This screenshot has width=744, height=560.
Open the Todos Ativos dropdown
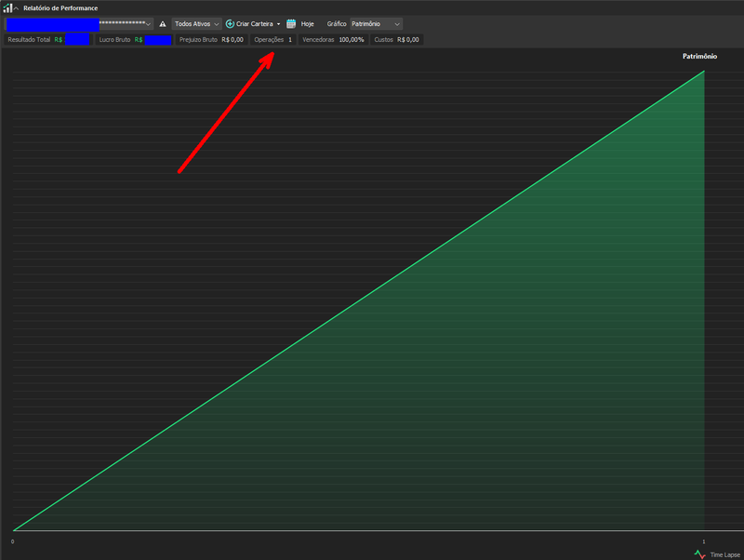197,23
